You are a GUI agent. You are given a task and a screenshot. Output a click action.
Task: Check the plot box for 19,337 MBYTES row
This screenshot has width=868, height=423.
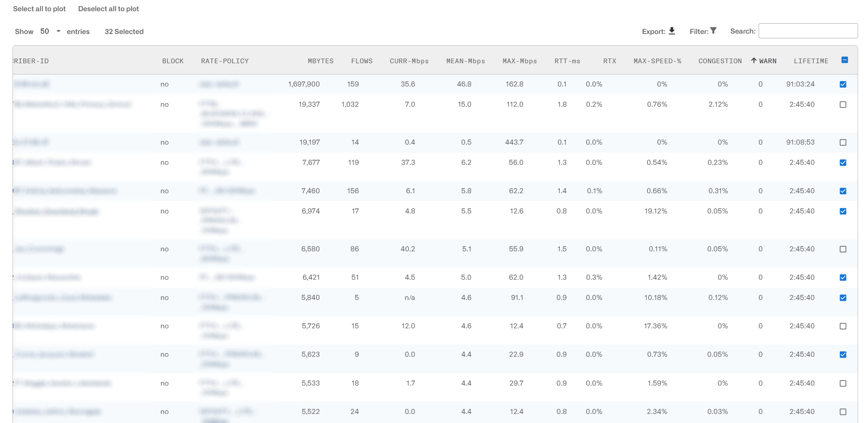pos(843,105)
